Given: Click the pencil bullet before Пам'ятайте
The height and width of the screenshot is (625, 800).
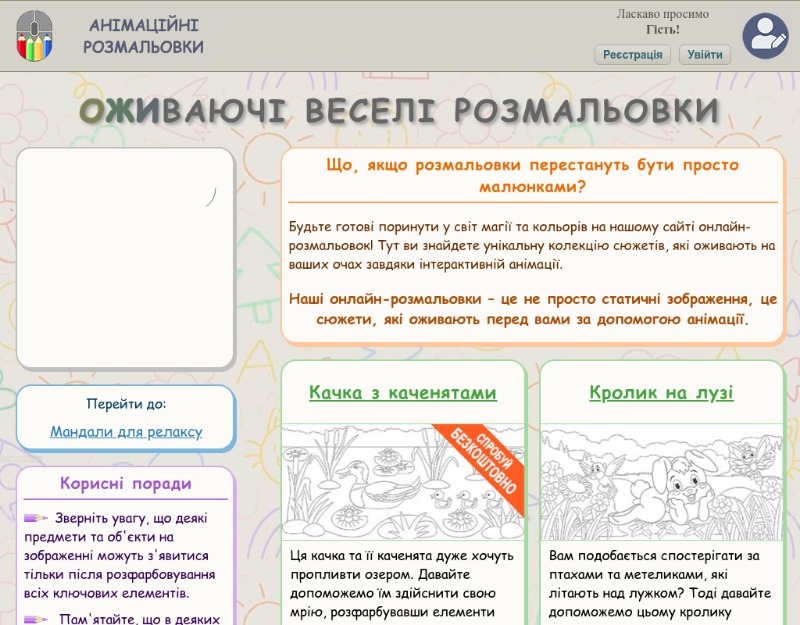Looking at the screenshot, I should (x=36, y=619).
